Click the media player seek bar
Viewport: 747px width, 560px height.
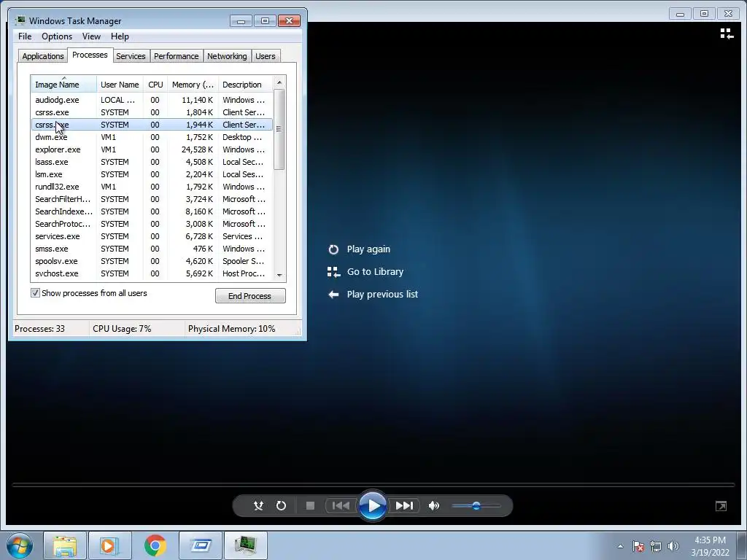(x=373, y=485)
